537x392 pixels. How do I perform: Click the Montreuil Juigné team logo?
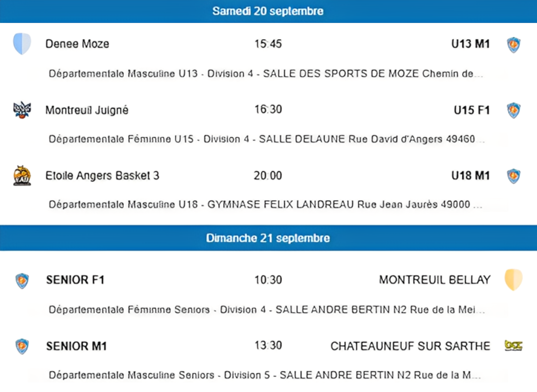pos(22,110)
